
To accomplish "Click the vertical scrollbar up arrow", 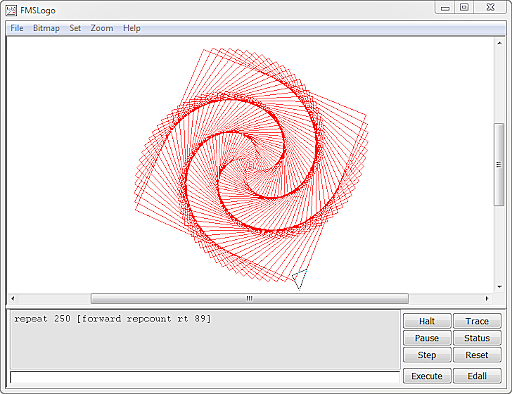I will (x=499, y=43).
